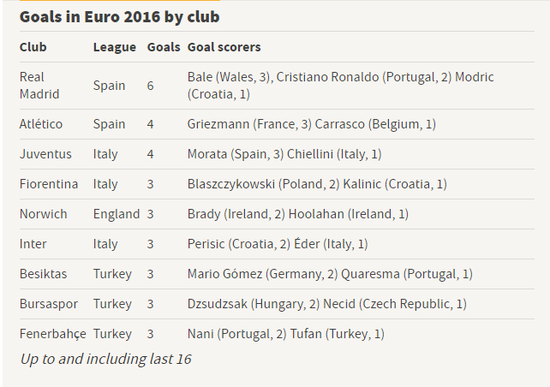Select the Club column header
Screen dimensions: 550x387
[33, 47]
